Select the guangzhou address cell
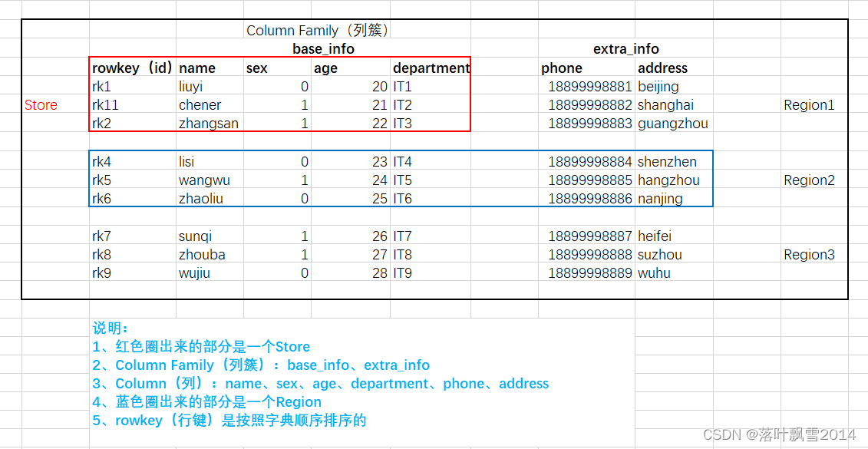The image size is (868, 449). 673,123
